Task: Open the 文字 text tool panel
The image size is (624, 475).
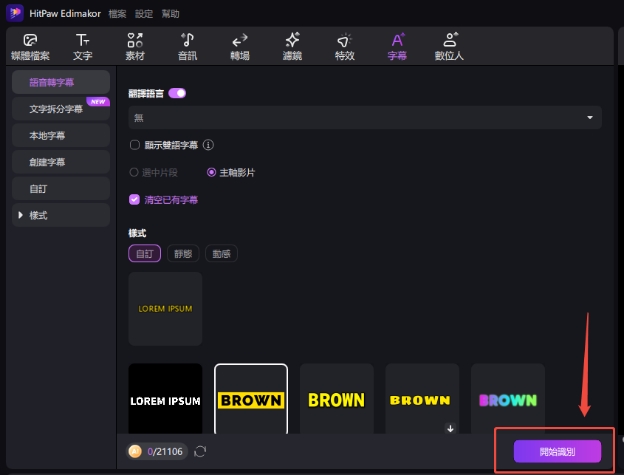Action: (x=82, y=47)
